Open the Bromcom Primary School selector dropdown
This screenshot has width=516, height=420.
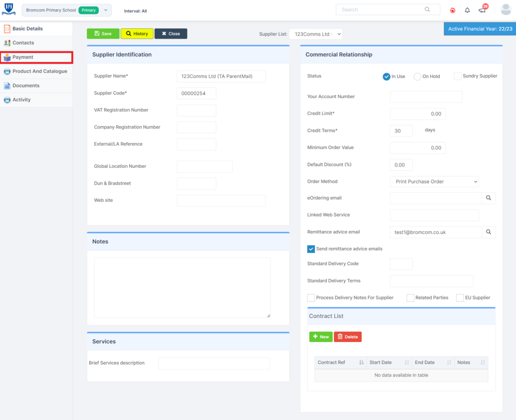67,10
